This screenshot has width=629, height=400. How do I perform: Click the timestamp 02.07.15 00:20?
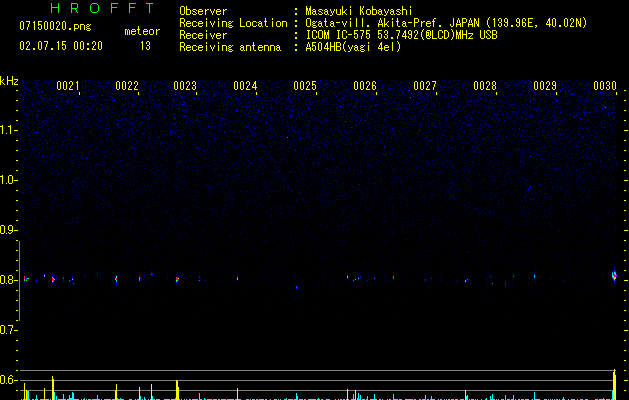coord(61,46)
